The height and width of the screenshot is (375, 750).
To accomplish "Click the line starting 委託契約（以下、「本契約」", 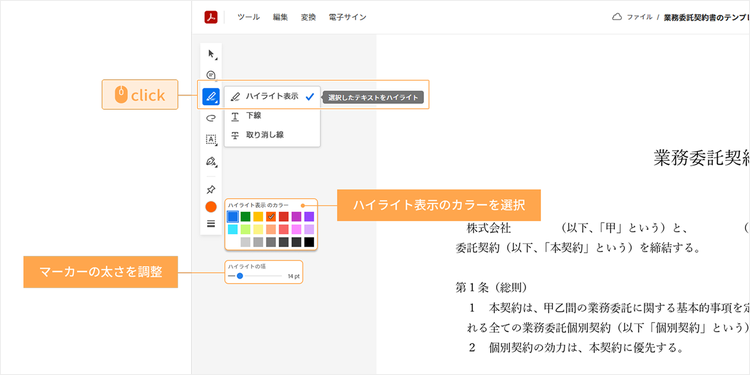I will pos(578,248).
